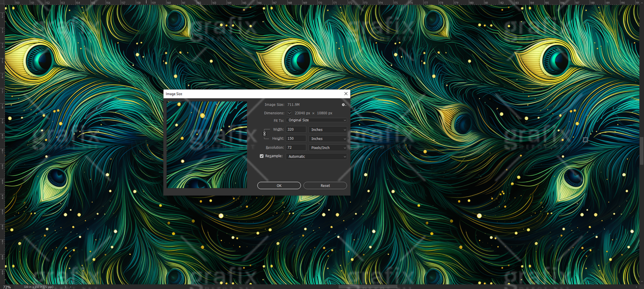Viewport: 644px width, 289px height.
Task: Open the Resample Automatic method dropdown
Action: [x=316, y=156]
